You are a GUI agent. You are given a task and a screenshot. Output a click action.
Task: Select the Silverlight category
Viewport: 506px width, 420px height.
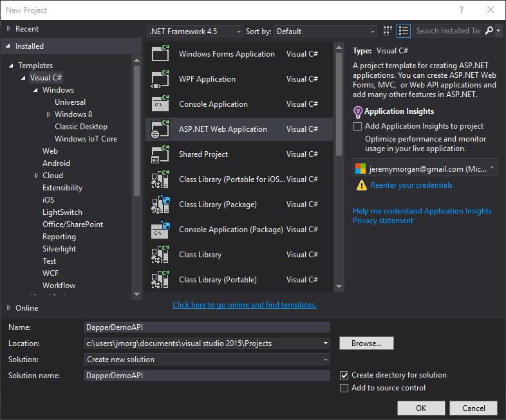tap(59, 249)
